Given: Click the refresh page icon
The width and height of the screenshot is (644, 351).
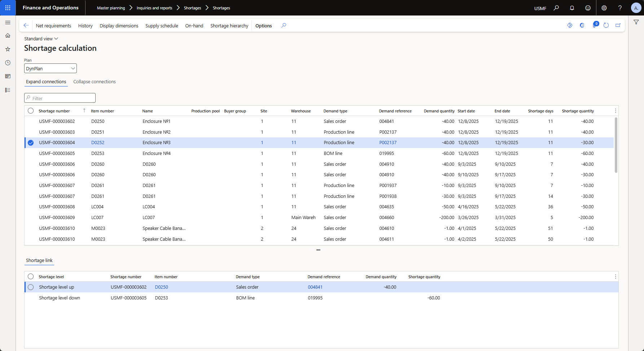Looking at the screenshot, I should pos(606,25).
